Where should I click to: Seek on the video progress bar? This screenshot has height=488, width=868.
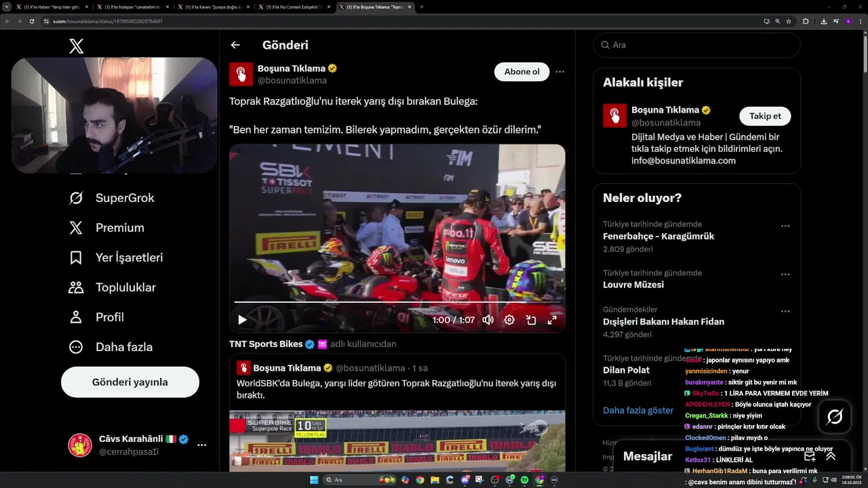pos(397,302)
